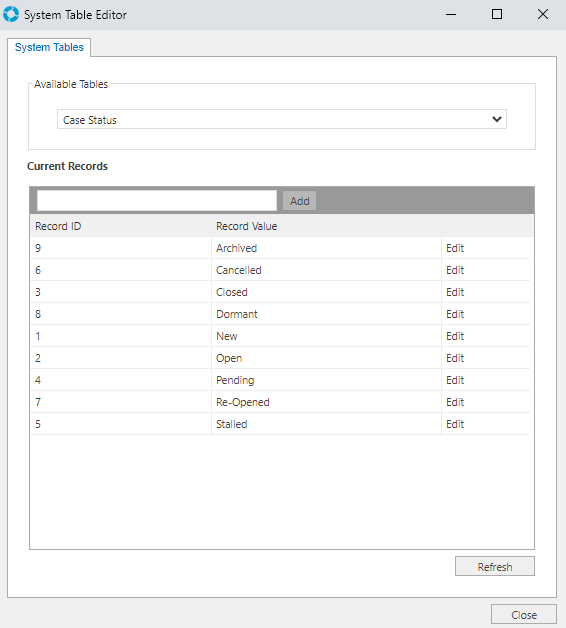The width and height of the screenshot is (566, 628).
Task: Edit the Closed record
Action: coord(455,292)
